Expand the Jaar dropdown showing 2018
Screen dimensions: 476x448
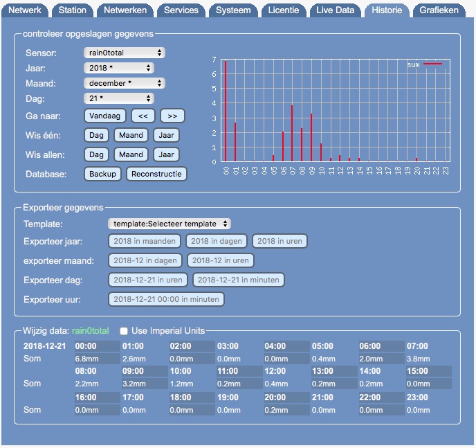(x=119, y=68)
